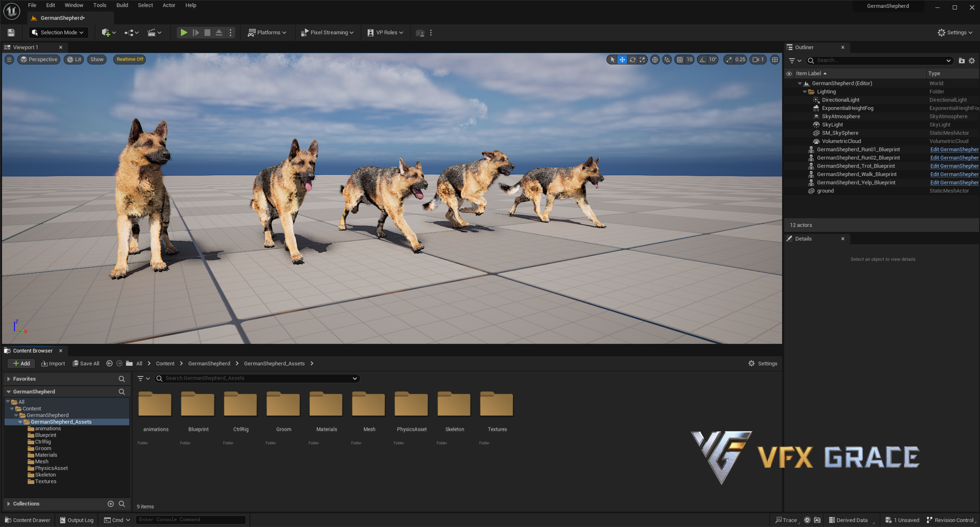This screenshot has height=527, width=980.
Task: Open the rotation snap 10° dropdown
Action: (713, 60)
